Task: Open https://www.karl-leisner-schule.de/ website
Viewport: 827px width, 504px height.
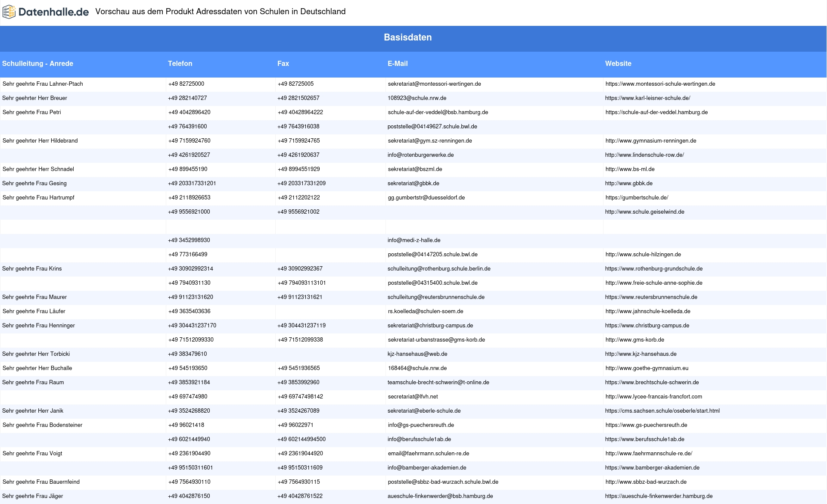Action: [x=647, y=98]
